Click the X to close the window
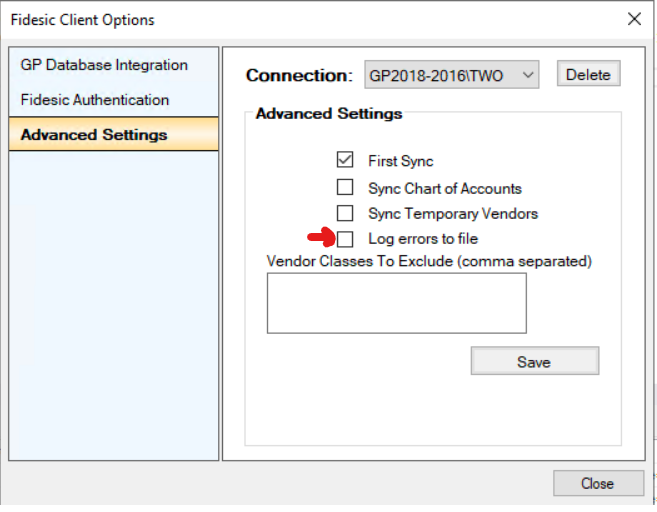The height and width of the screenshot is (512, 657). pos(634,19)
